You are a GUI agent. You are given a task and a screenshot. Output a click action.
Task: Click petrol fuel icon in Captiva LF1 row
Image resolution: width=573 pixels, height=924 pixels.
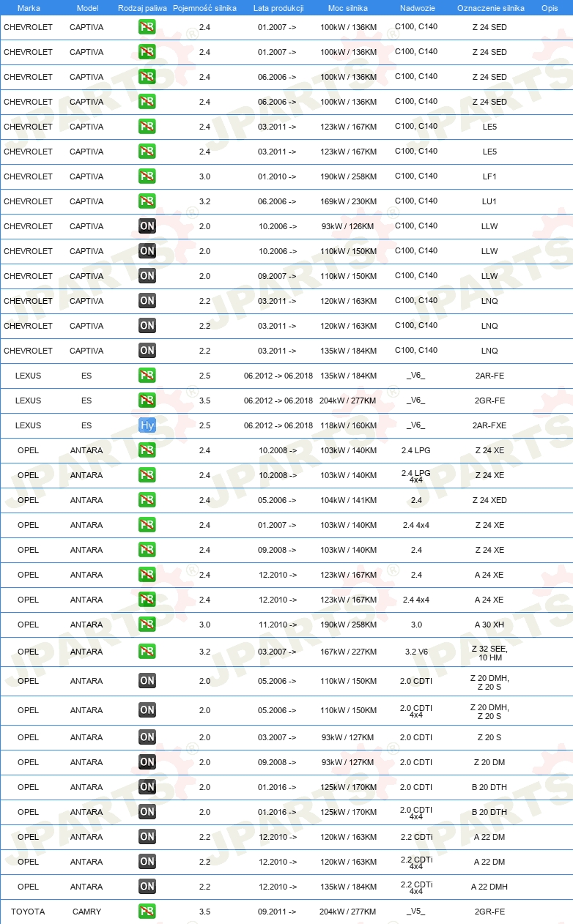147,176
